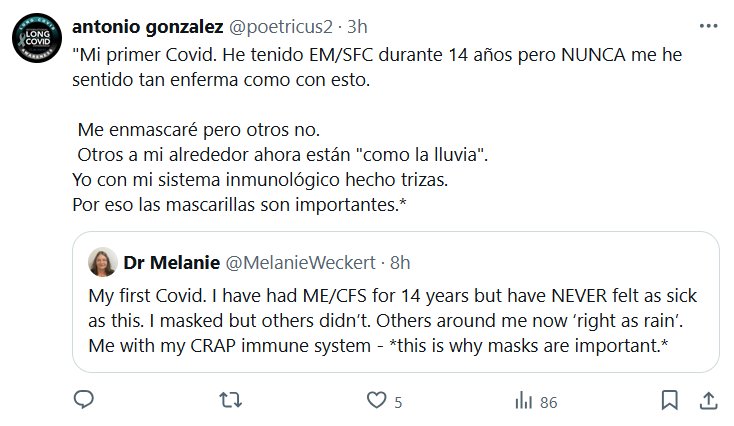This screenshot has width=734, height=426.
Task: Click the reply speech bubble icon
Action: (85, 401)
